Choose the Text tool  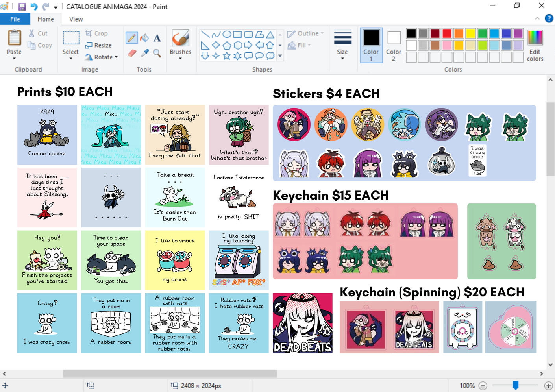[157, 38]
